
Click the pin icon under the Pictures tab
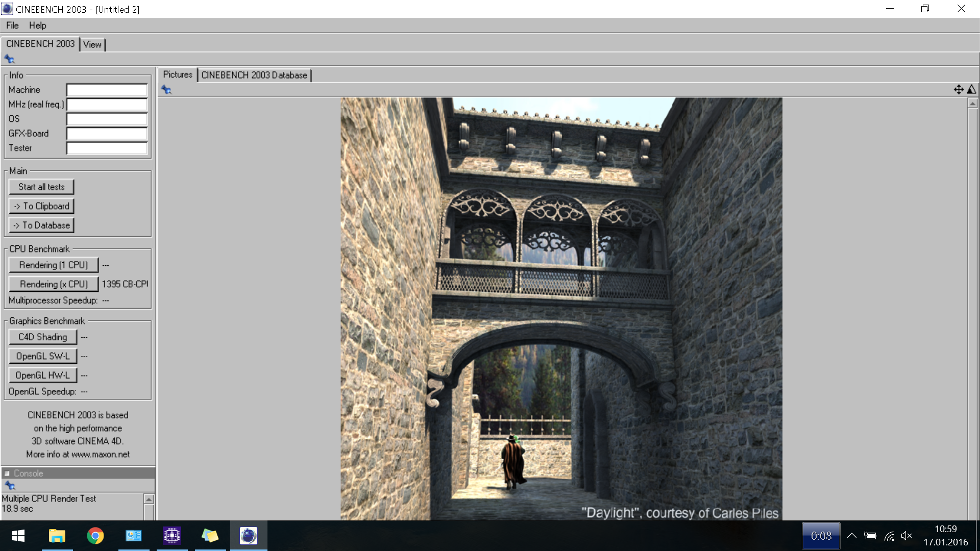(x=166, y=90)
